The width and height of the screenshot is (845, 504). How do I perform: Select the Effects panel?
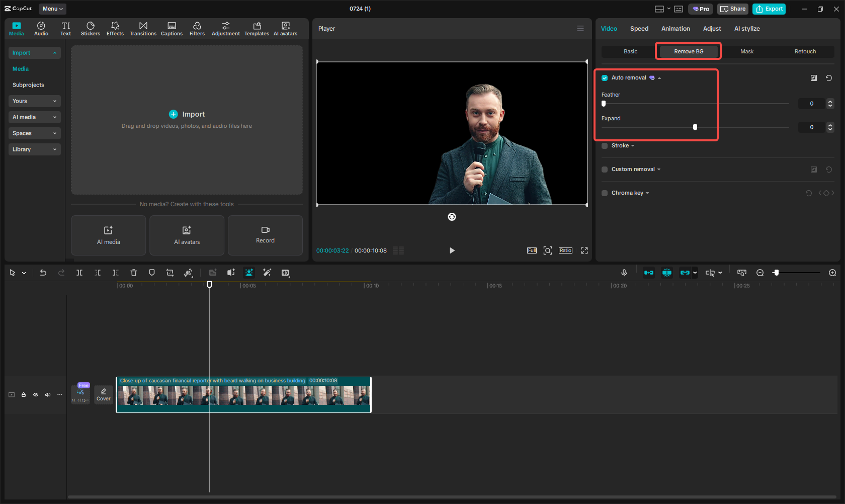click(x=115, y=28)
